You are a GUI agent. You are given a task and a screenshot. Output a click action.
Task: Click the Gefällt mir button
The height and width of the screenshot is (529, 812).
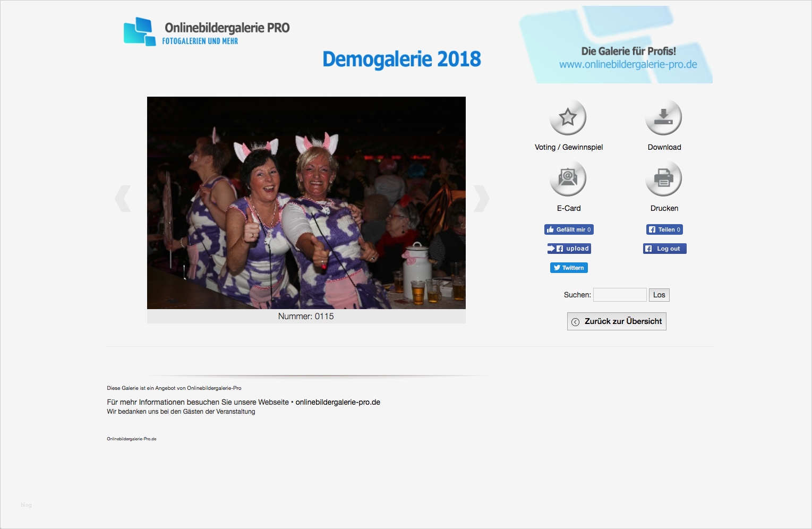[x=569, y=229]
